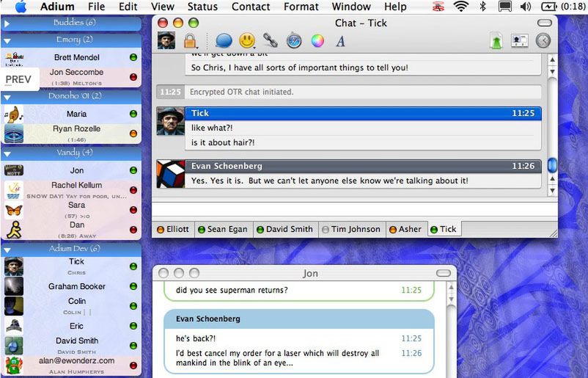Open the Apple menu
Screen dimensions: 588x378
[21, 7]
